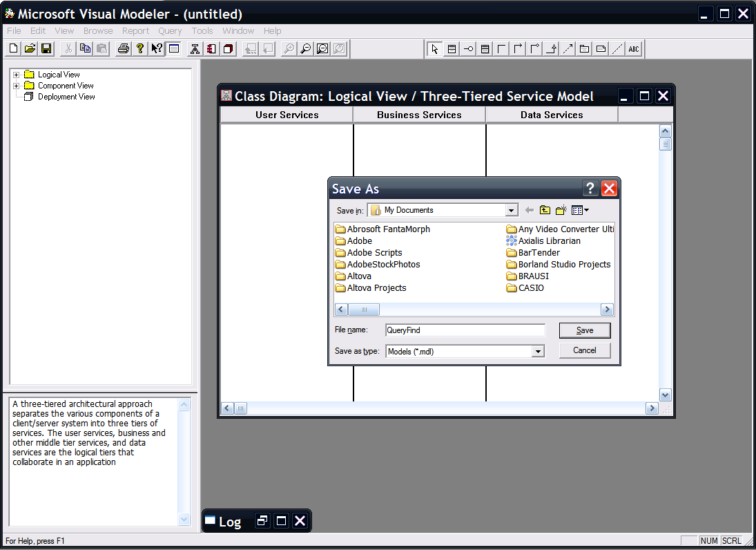Expand the Logical View tree node
This screenshot has width=756, height=550.
(17, 75)
